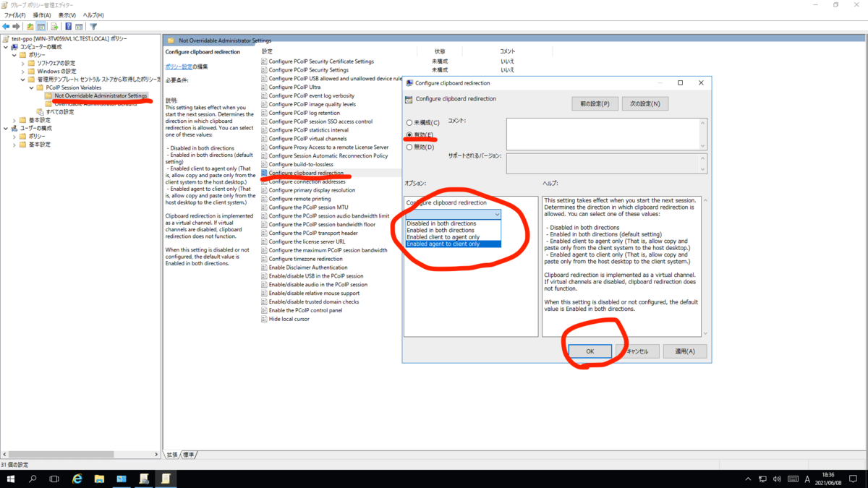The width and height of the screenshot is (868, 488).
Task: Select the 無効(D) radio button
Action: pos(409,147)
